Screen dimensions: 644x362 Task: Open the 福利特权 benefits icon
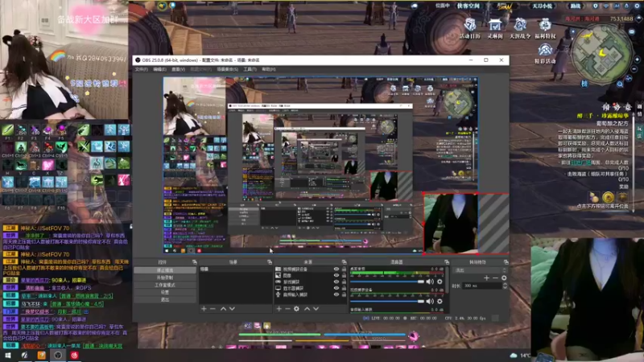[x=545, y=28]
